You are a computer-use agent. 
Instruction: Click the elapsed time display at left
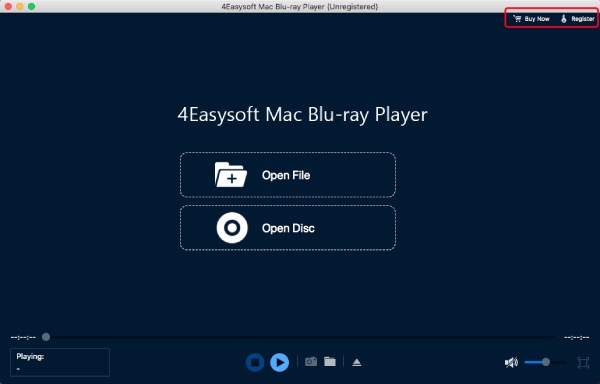23,337
